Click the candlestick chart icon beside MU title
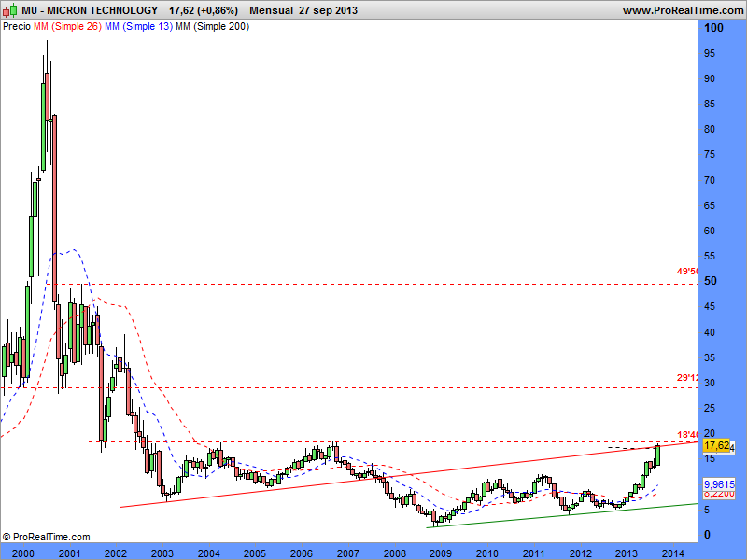Image resolution: width=747 pixels, height=560 pixels. click(9, 10)
